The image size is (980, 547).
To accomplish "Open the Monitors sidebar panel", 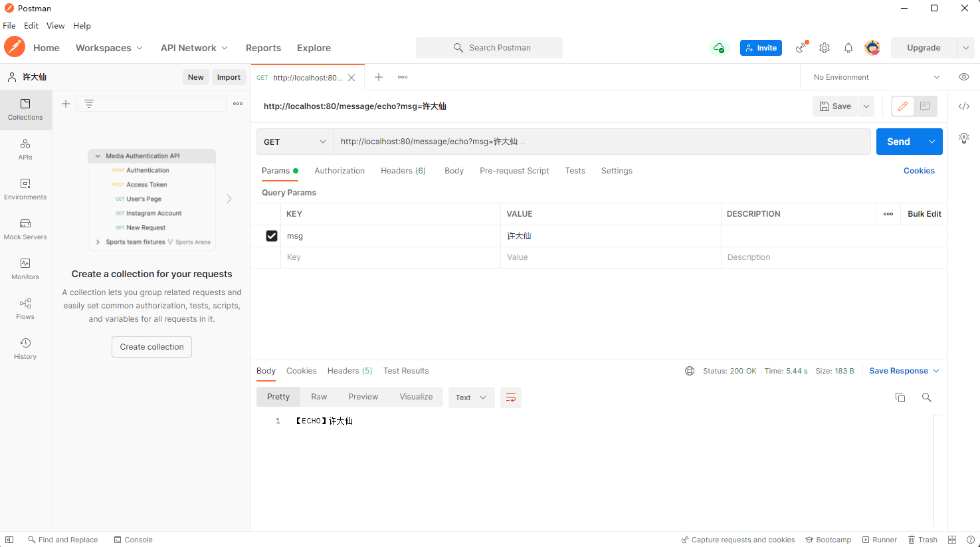I will pos(25,269).
